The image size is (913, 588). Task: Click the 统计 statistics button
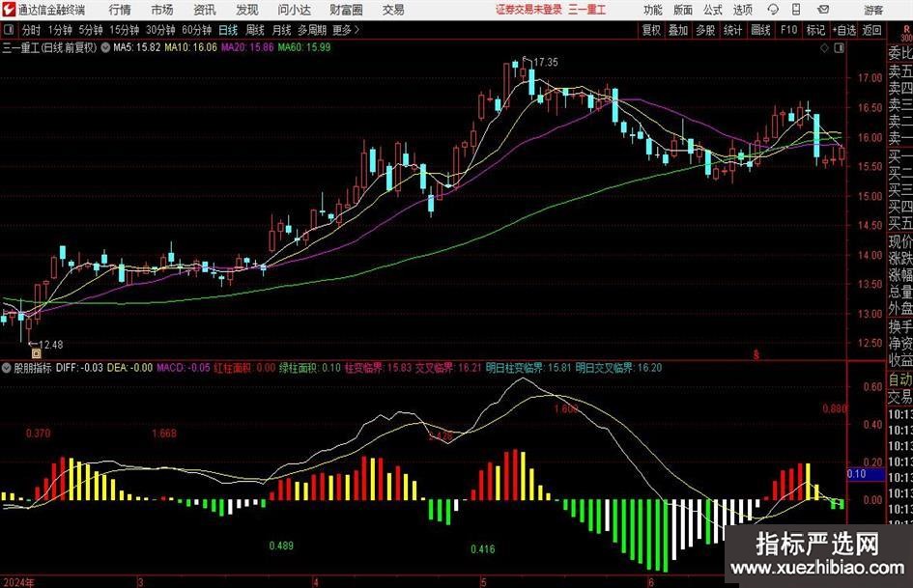732,30
